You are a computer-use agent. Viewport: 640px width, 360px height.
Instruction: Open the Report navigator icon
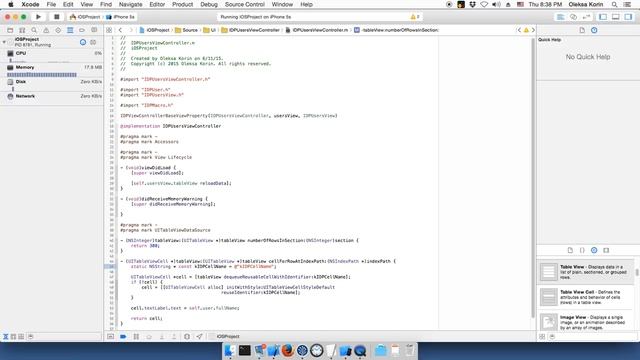point(94,30)
